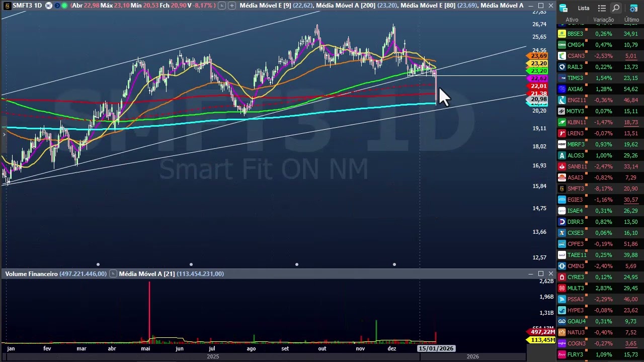Click TAEE11 ticker text

tap(577, 255)
